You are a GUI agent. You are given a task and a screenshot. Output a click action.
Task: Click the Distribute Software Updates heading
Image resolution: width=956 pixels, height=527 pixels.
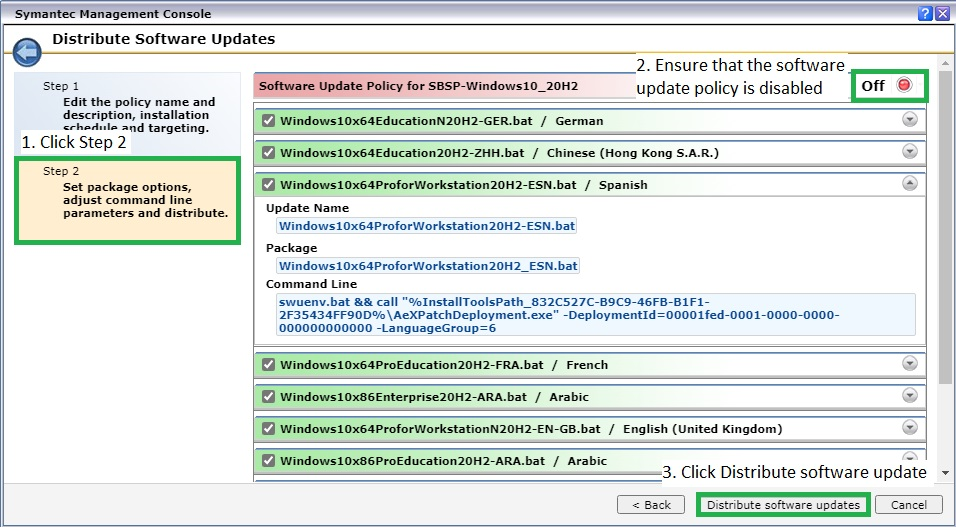coord(163,39)
